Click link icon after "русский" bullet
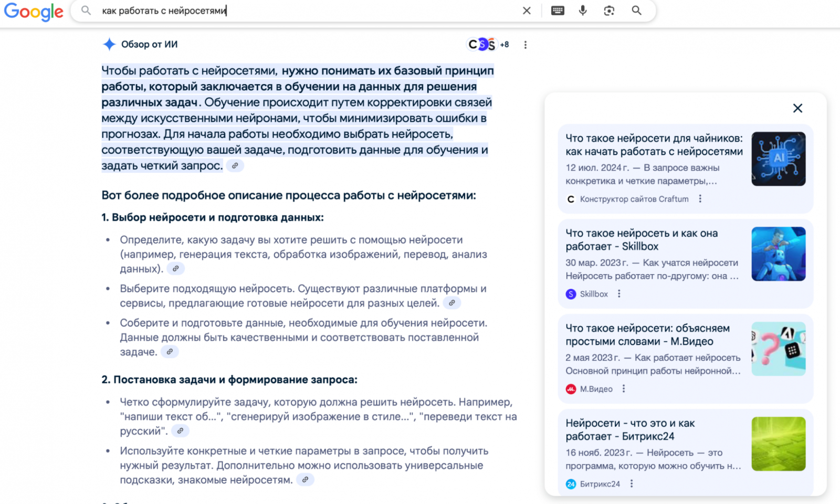 180,431
